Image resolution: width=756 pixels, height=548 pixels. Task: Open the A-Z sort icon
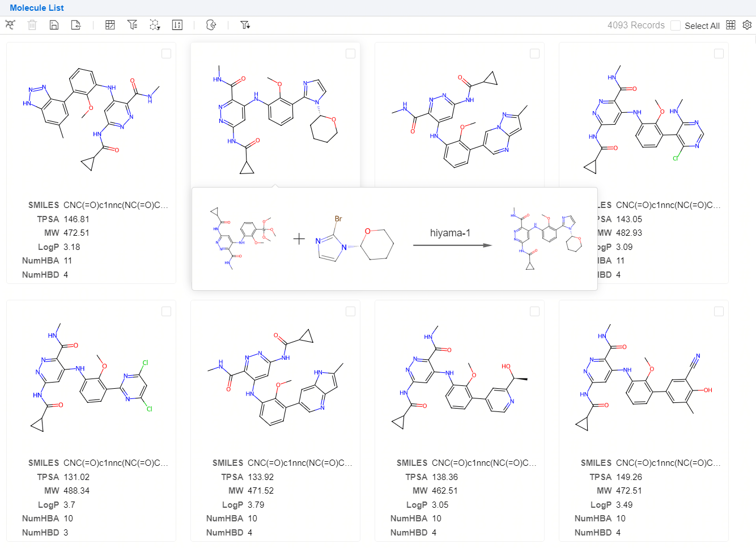(177, 25)
